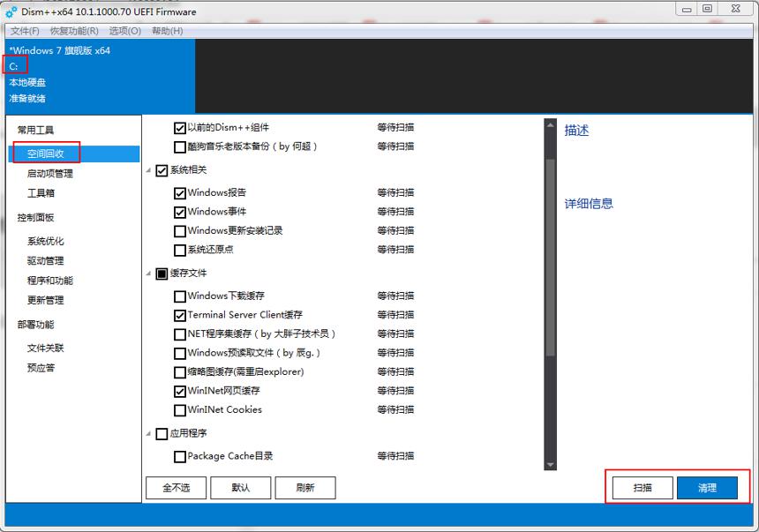The image size is (759, 532).
Task: Check the 系统还原点 option
Action: (179, 251)
